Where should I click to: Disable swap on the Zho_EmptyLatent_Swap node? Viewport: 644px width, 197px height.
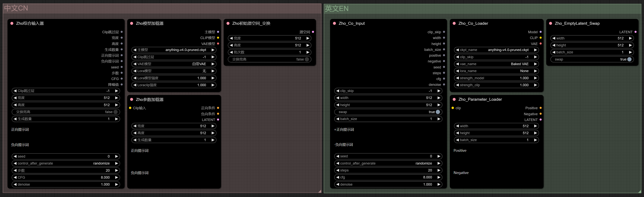[629, 59]
